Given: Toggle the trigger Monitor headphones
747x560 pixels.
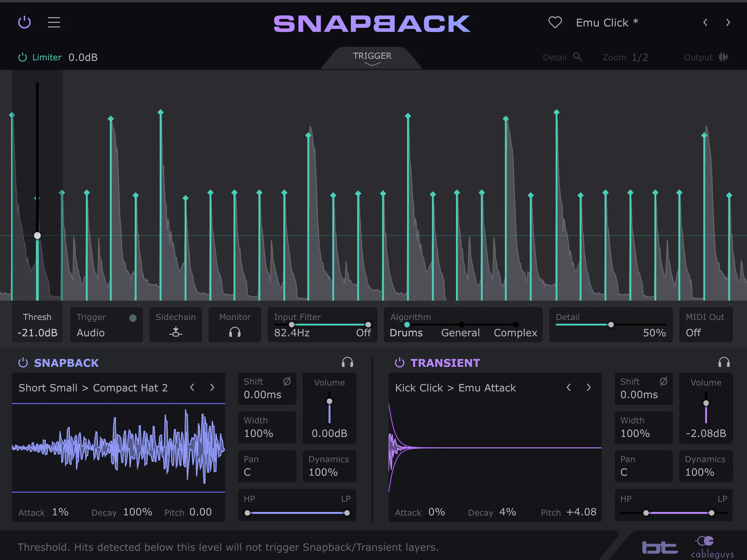Looking at the screenshot, I should 235,332.
